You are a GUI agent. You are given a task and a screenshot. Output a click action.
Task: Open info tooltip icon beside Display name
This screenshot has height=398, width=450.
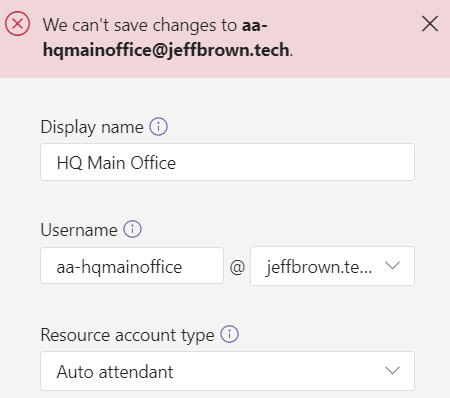158,127
